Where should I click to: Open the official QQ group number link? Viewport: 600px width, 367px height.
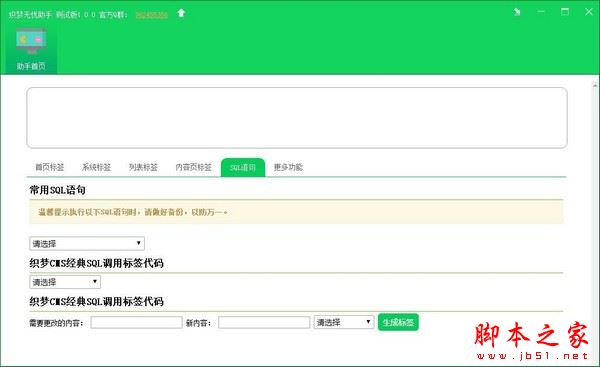152,15
